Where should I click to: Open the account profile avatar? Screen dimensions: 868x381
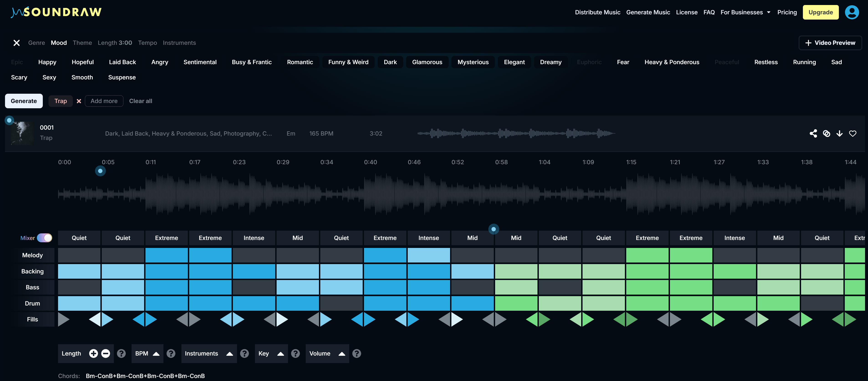pyautogui.click(x=852, y=12)
